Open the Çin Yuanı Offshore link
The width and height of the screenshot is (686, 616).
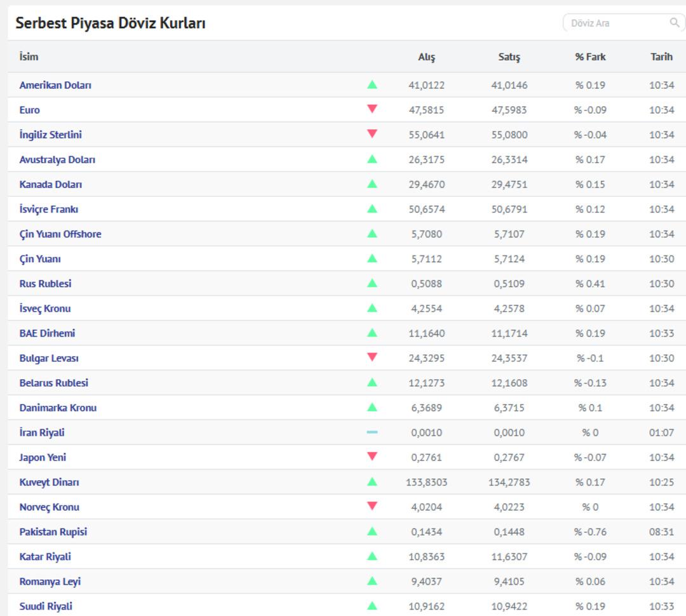click(60, 234)
